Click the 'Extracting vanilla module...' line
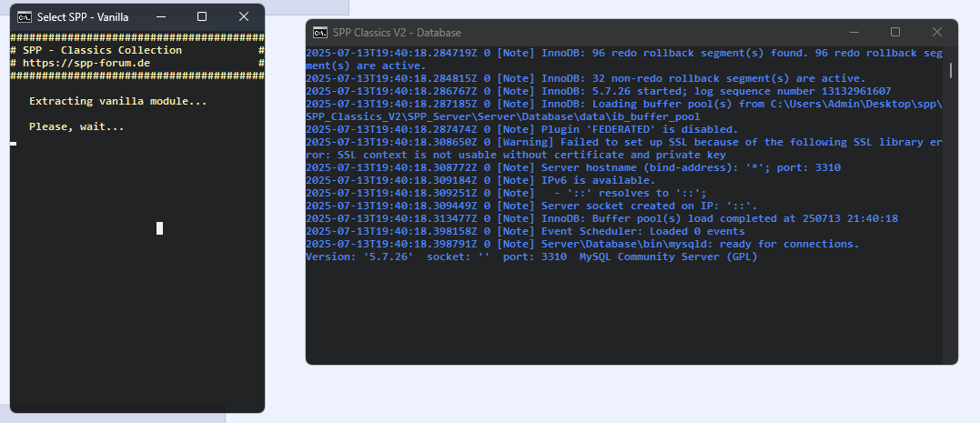Screen dimensions: 980x423 point(117,101)
